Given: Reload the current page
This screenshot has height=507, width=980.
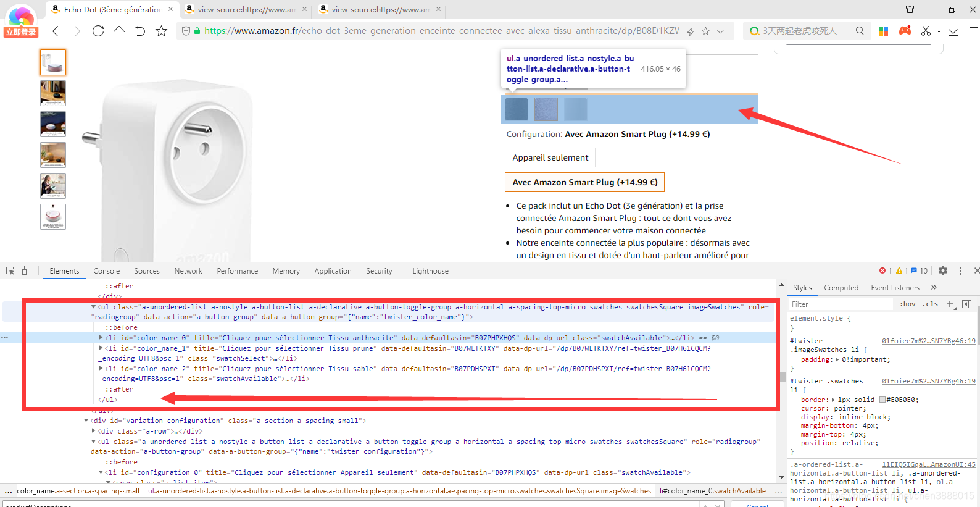Looking at the screenshot, I should click(98, 31).
